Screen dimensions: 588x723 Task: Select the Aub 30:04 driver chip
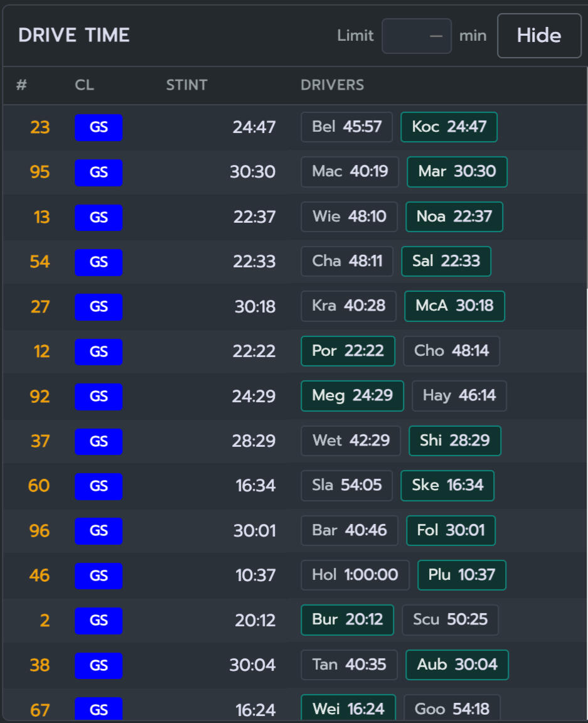(457, 665)
